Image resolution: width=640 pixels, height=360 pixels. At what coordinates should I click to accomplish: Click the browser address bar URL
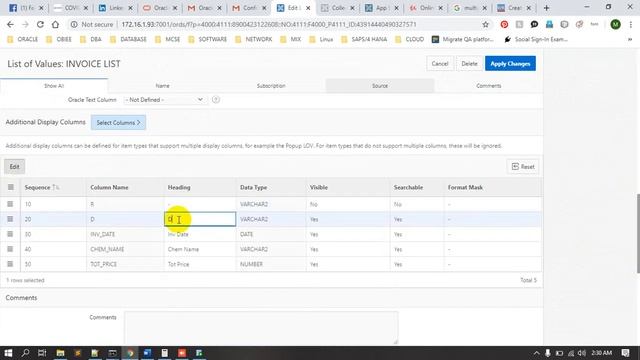[269, 24]
